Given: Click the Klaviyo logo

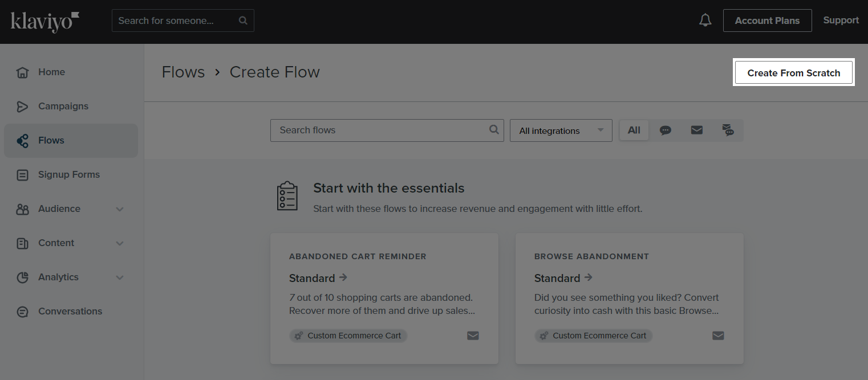Looking at the screenshot, I should (44, 21).
